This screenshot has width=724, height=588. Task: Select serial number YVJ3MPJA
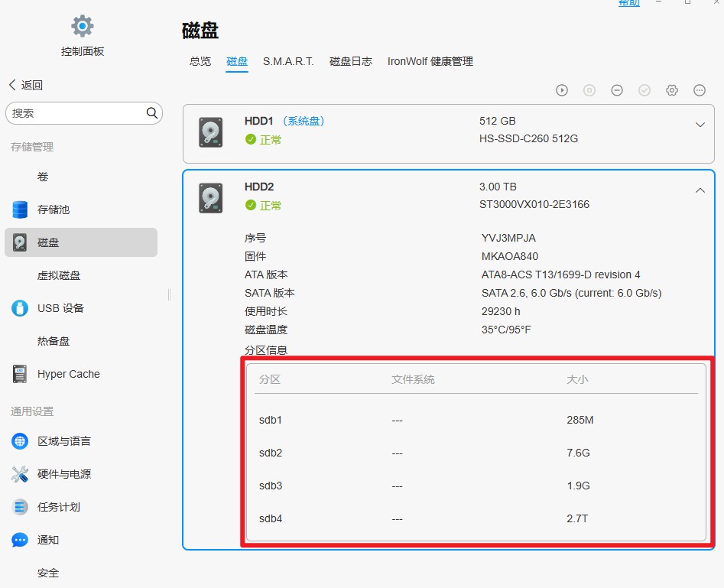point(509,238)
